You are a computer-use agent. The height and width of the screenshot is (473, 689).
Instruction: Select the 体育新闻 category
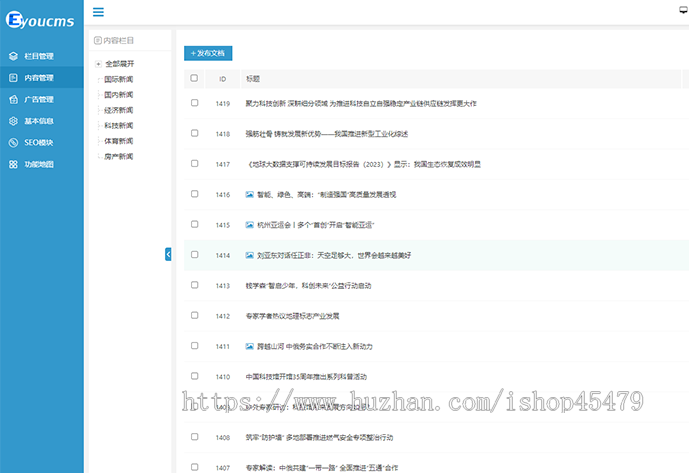119,141
